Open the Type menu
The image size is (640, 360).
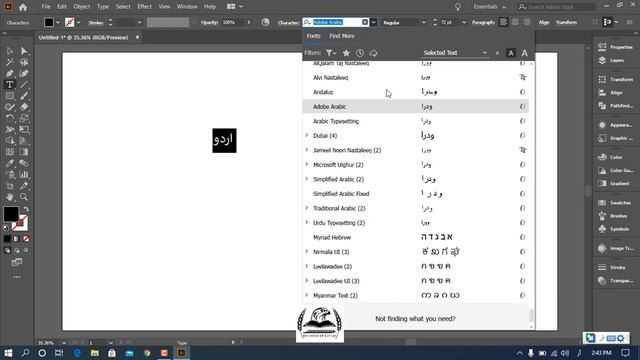[103, 7]
